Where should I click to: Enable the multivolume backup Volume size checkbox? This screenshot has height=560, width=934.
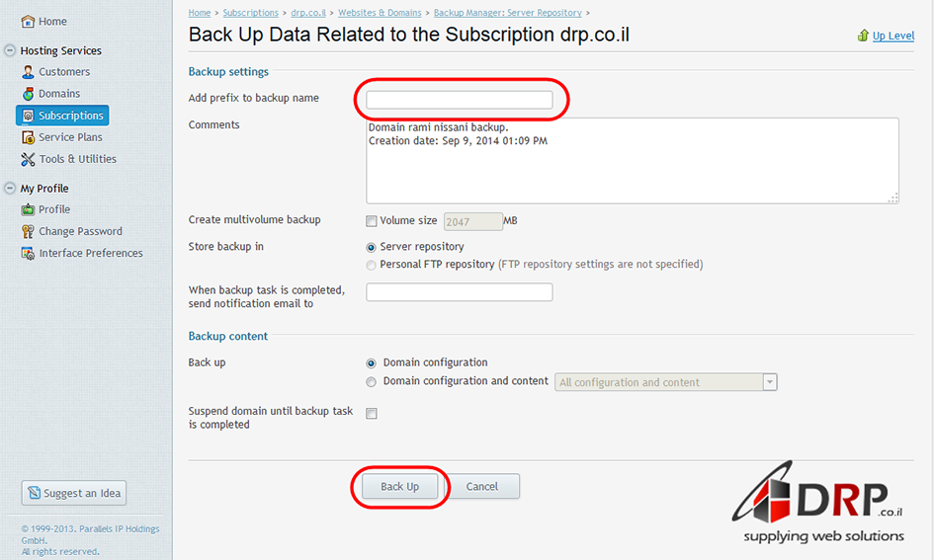click(372, 221)
